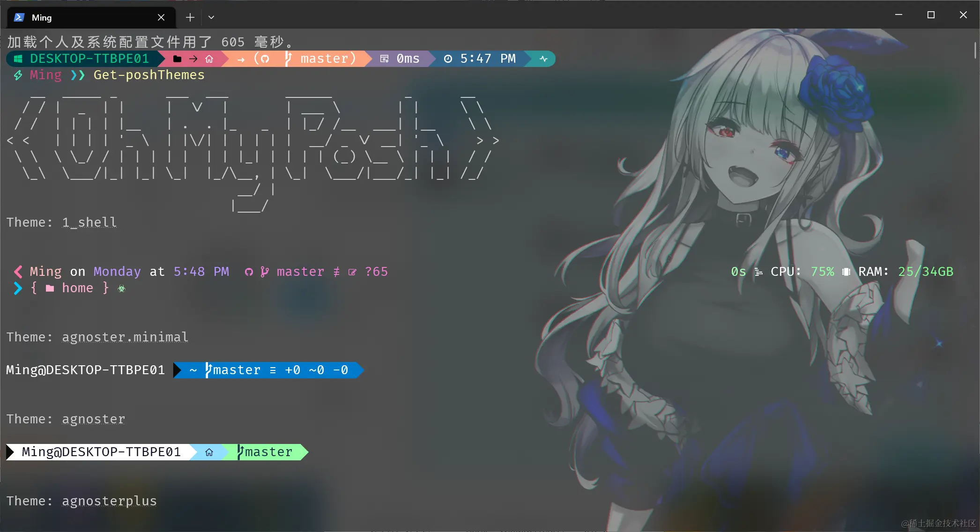Click the pencil edit icon in the git status segment
This screenshot has height=532, width=980.
pos(352,272)
